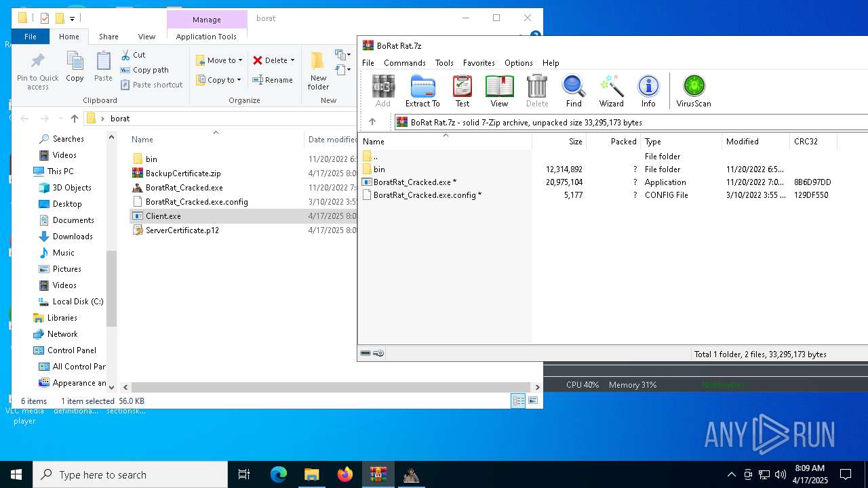
Task: Go up one folder in Explorer
Action: [x=75, y=119]
